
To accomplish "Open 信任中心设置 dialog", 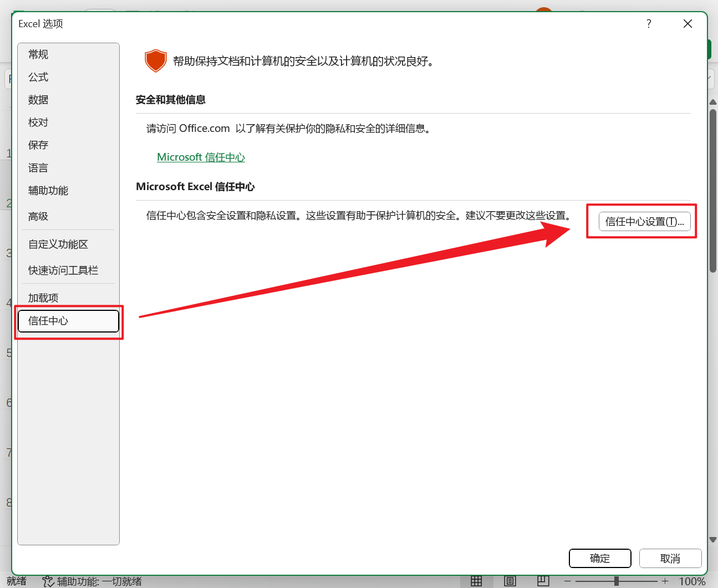I will tap(645, 221).
